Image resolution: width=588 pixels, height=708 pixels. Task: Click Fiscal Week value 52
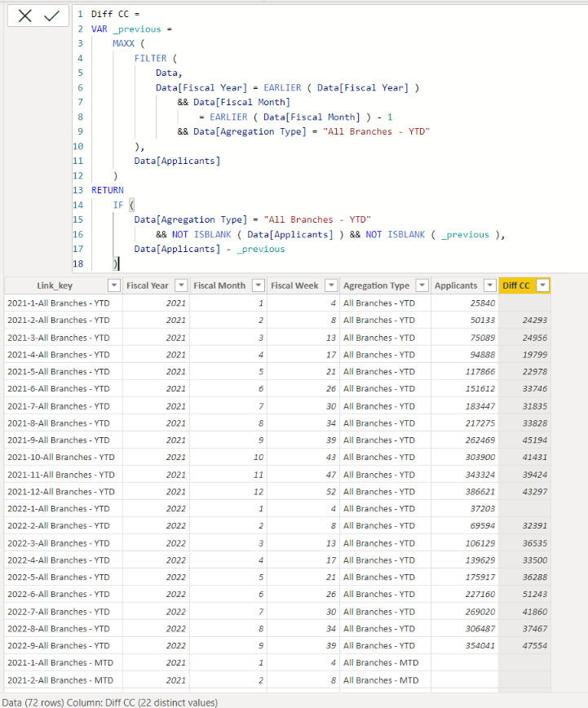[x=331, y=492]
